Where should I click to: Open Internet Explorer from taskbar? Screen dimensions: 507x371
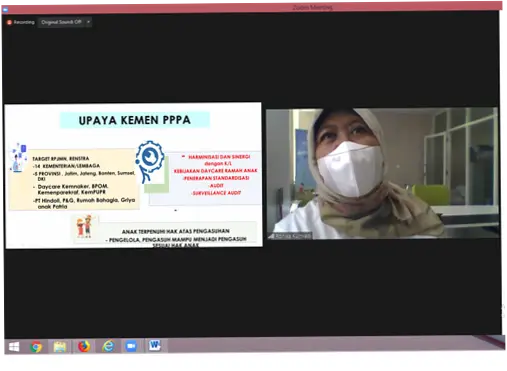[x=108, y=347]
